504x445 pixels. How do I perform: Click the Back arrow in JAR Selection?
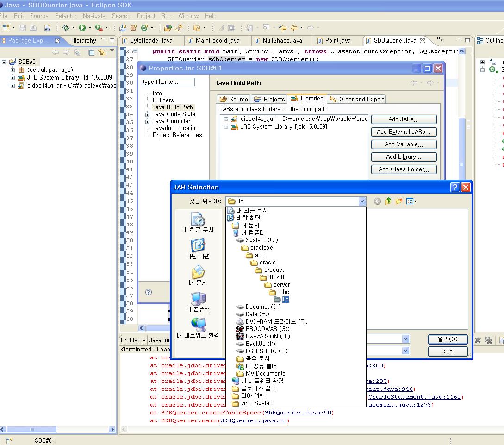(x=377, y=201)
